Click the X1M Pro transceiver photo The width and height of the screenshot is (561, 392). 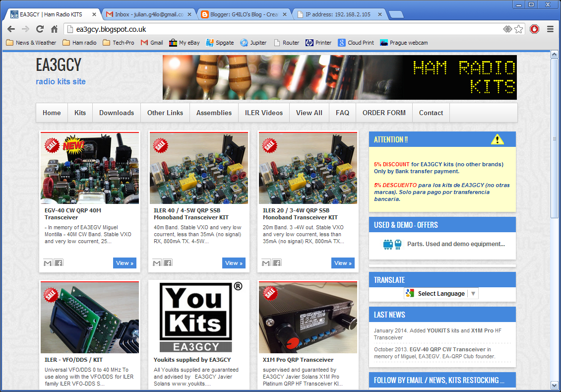tap(308, 317)
